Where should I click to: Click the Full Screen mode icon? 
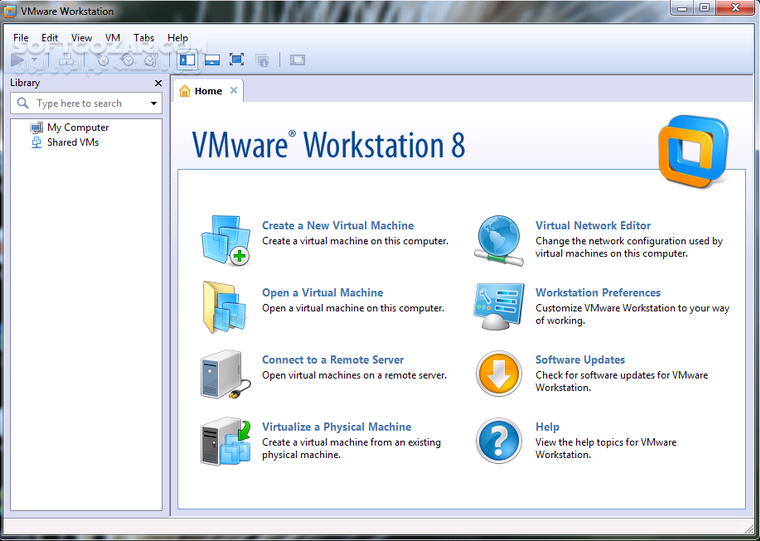(237, 60)
